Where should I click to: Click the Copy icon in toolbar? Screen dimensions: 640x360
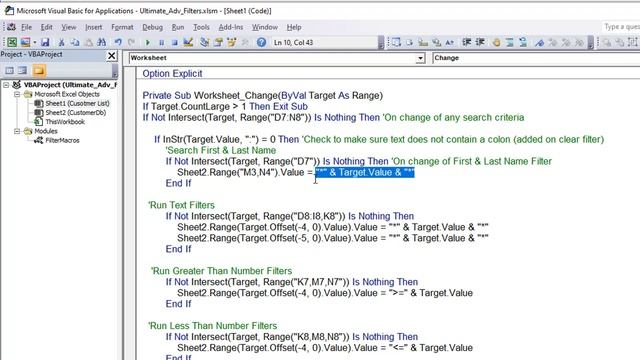tap(75, 42)
